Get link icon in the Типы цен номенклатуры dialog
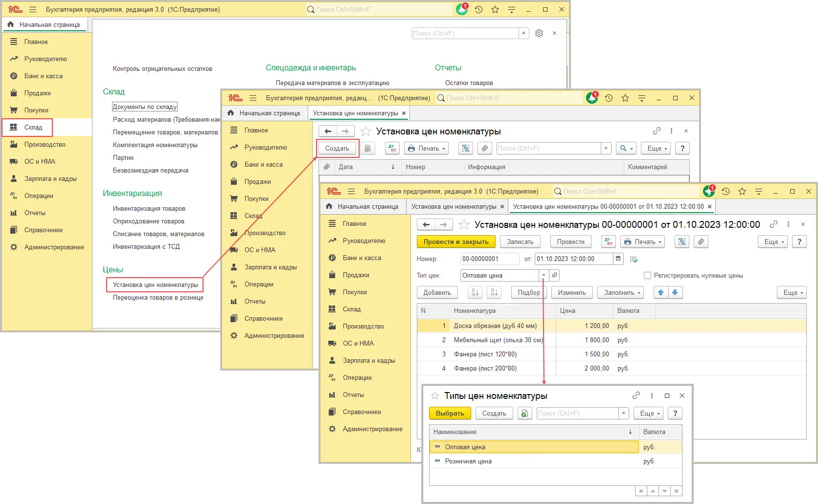Image resolution: width=818 pixels, height=504 pixels. coord(636,395)
